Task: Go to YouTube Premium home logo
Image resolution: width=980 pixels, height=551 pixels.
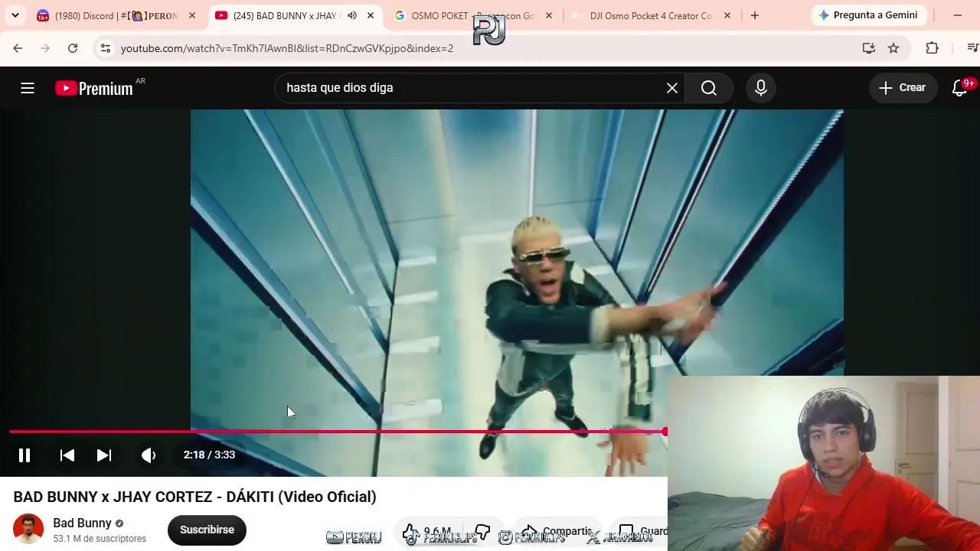Action: [94, 88]
